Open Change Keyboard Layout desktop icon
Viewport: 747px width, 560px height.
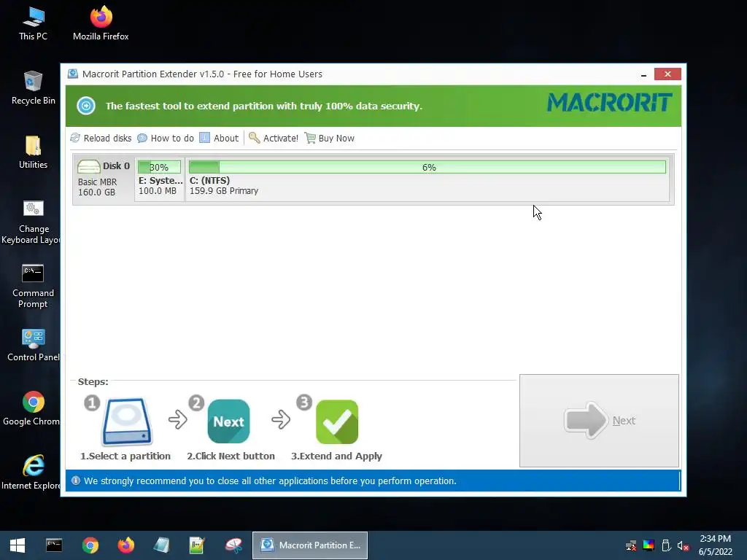point(32,222)
